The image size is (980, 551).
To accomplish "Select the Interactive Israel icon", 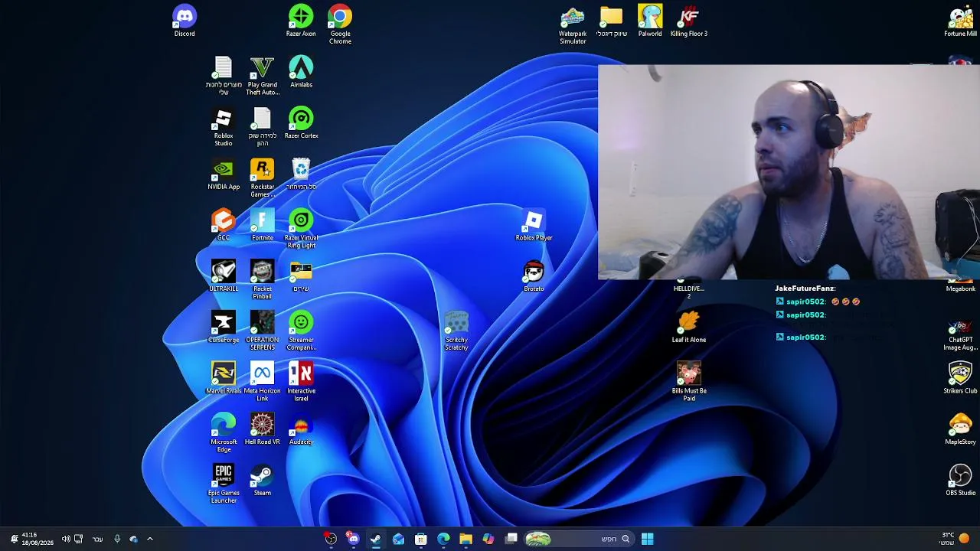I will (301, 382).
